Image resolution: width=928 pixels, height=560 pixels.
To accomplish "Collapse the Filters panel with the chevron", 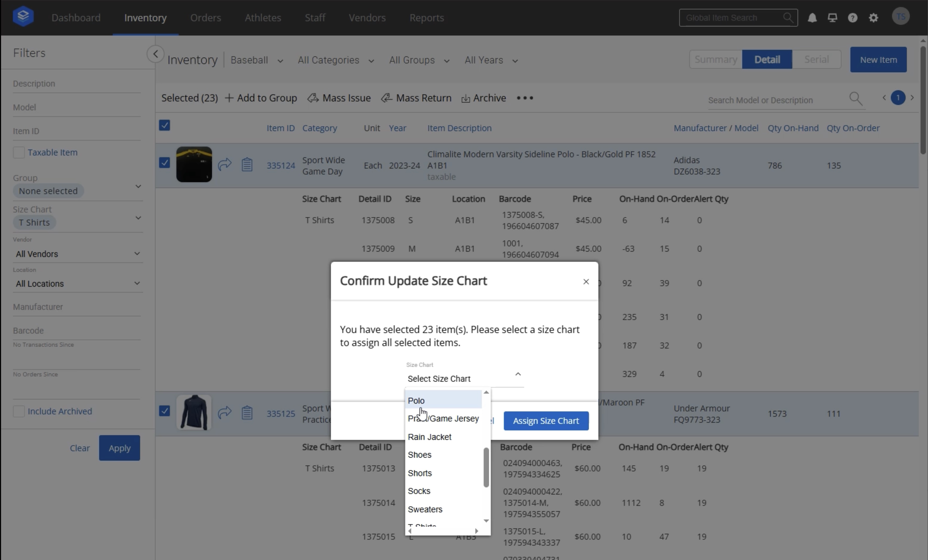I will point(155,54).
